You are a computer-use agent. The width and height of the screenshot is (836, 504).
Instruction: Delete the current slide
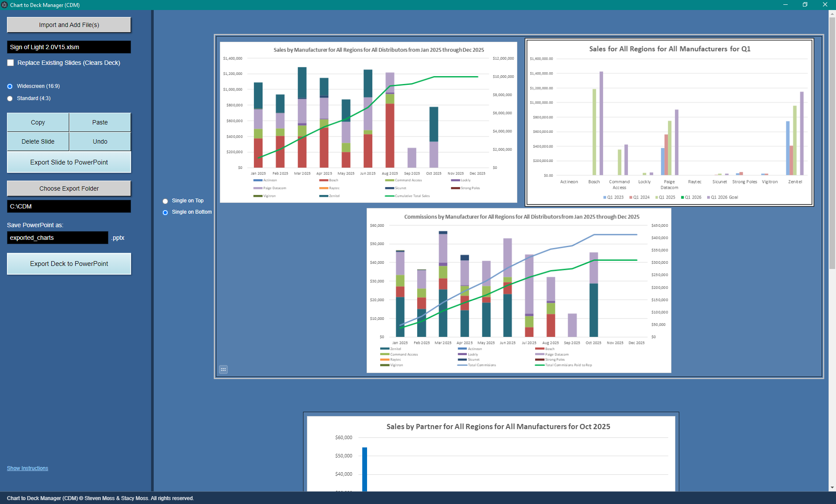click(37, 141)
